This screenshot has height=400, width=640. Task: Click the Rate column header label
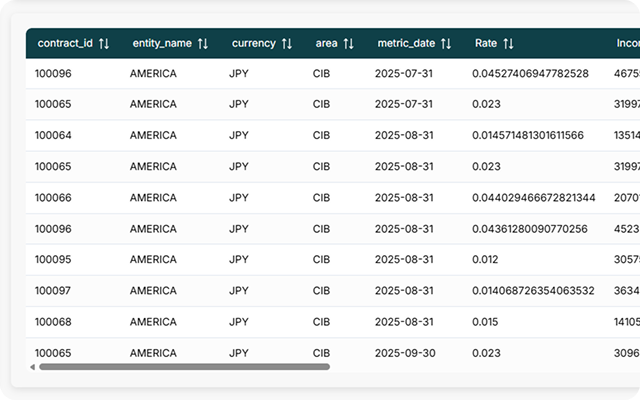point(486,44)
